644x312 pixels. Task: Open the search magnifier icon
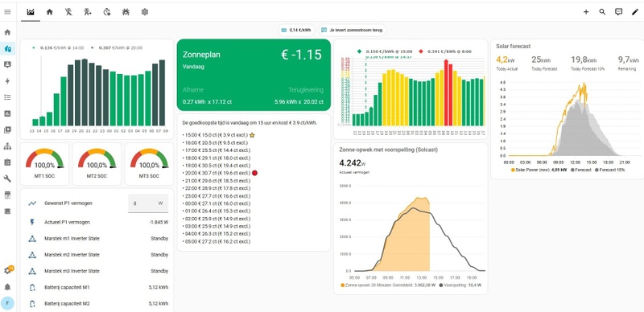point(602,12)
